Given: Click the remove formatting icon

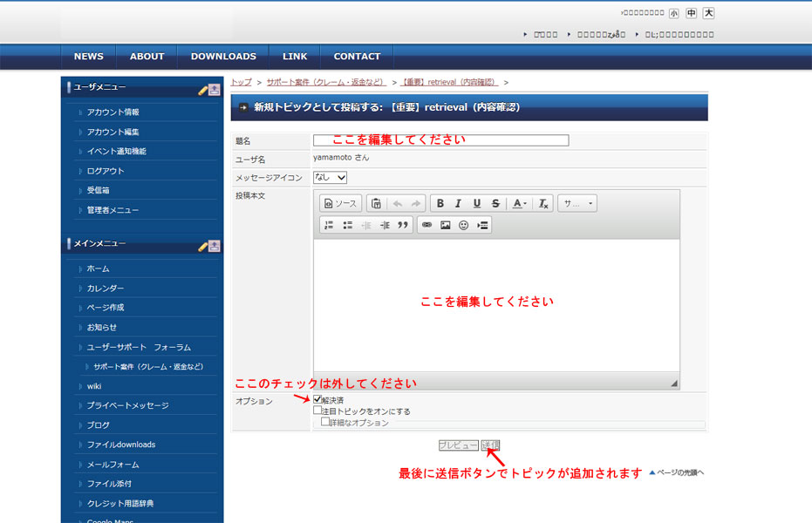Looking at the screenshot, I should point(542,204).
